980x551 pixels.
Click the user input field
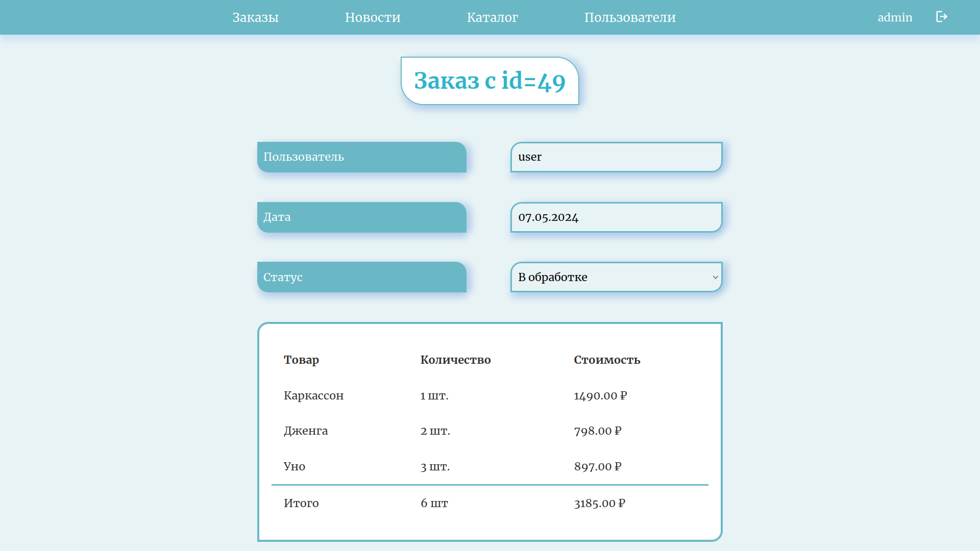616,157
